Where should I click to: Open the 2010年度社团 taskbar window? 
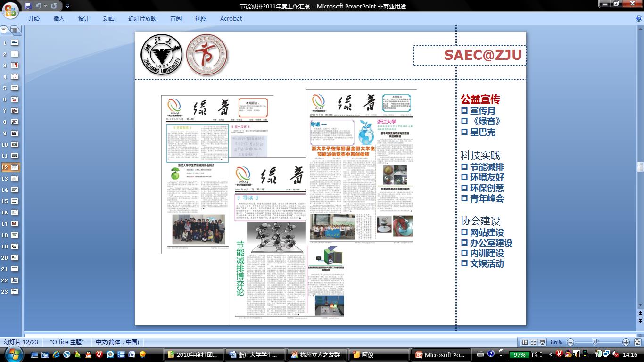coord(193,355)
